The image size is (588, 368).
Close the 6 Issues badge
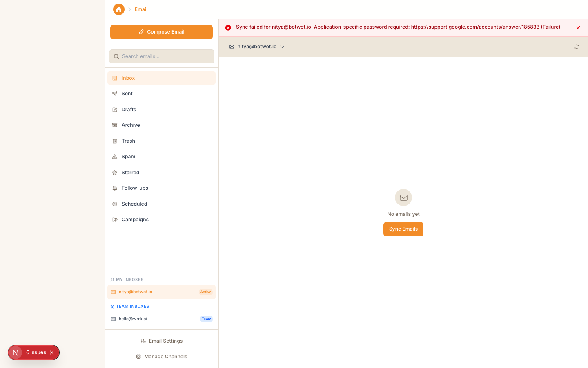pyautogui.click(x=52, y=352)
